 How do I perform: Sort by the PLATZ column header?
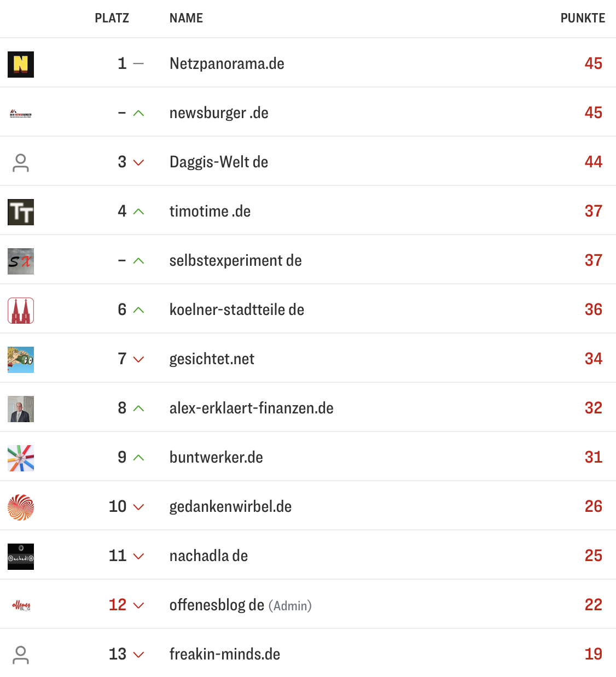click(112, 18)
